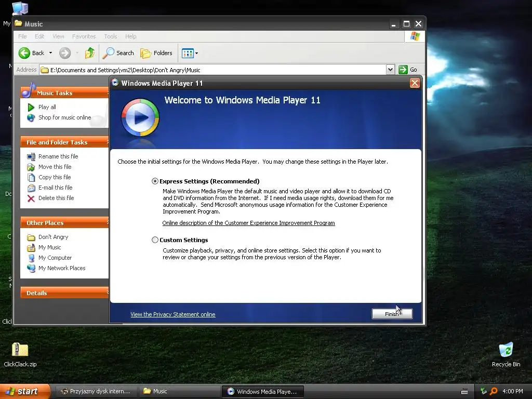532x399 pixels.
Task: Open the Edit menu
Action: click(x=39, y=36)
